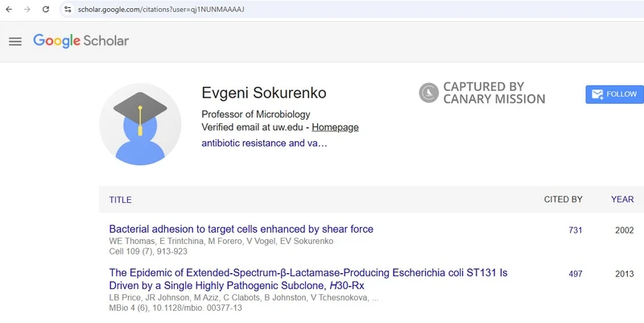The width and height of the screenshot is (644, 323).
Task: Open the ST131 H30-Rx epidemic article
Action: pos(308,279)
